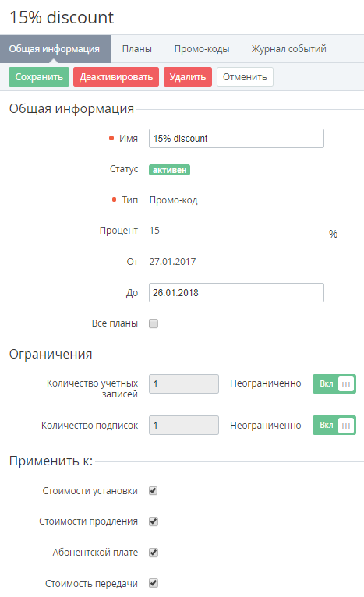The image size is (364, 597).
Task: Click the Деактивировать button
Action: (x=116, y=77)
